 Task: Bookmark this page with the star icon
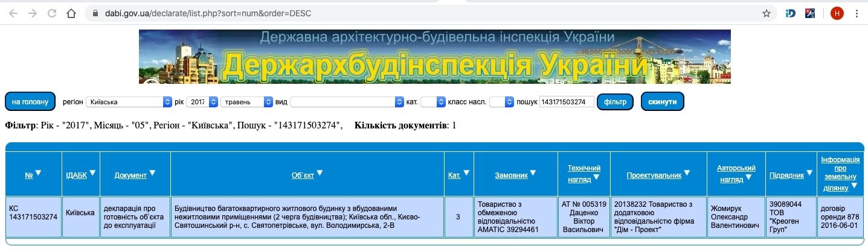pyautogui.click(x=766, y=13)
